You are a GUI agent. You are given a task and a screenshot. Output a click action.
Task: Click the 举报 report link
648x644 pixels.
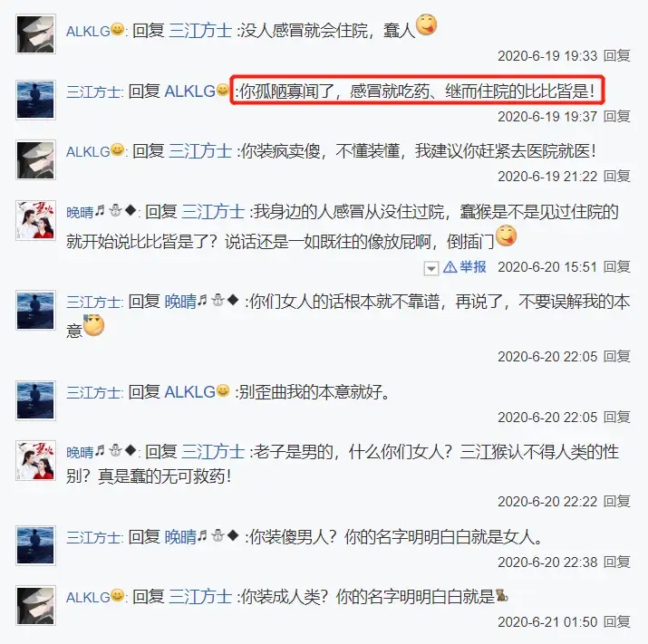(x=473, y=267)
